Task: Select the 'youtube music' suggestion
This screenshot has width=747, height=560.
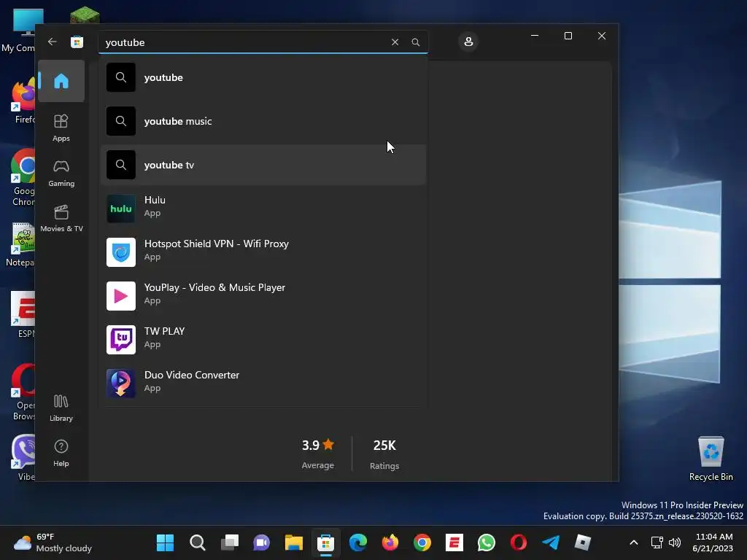Action: click(263, 122)
